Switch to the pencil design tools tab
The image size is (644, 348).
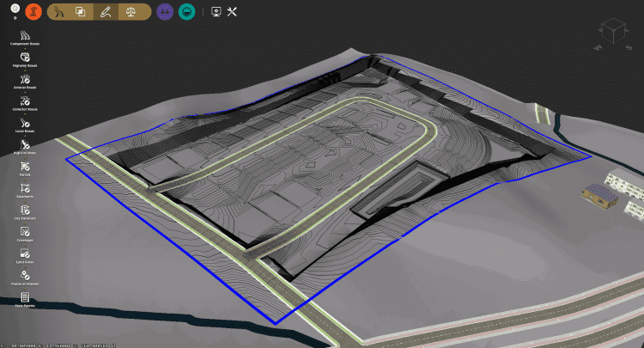tap(105, 12)
